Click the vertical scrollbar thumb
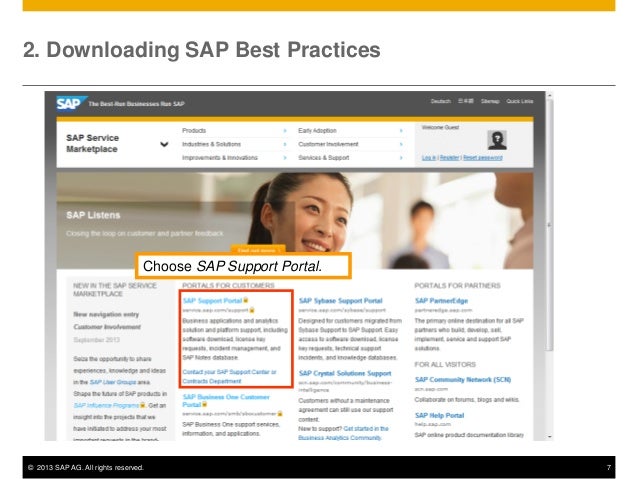The height and width of the screenshot is (479, 638). [x=550, y=225]
